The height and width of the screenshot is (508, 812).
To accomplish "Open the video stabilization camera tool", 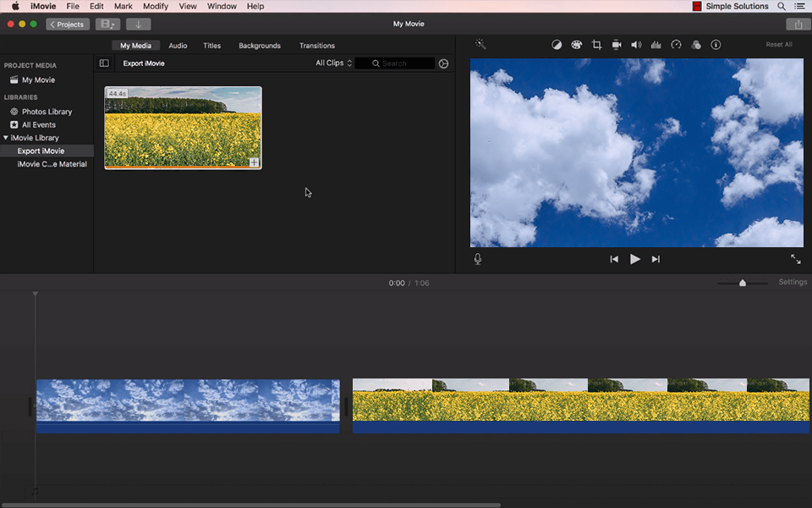I will pos(617,45).
